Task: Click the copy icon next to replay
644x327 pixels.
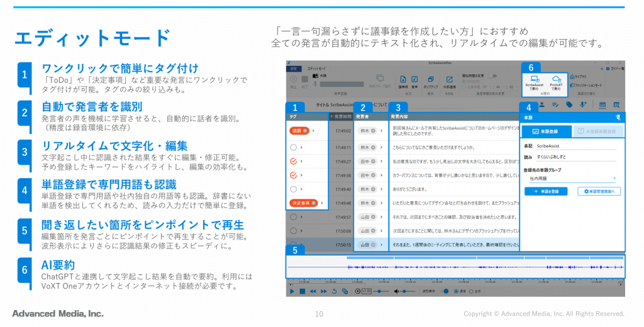Action: tap(345, 291)
